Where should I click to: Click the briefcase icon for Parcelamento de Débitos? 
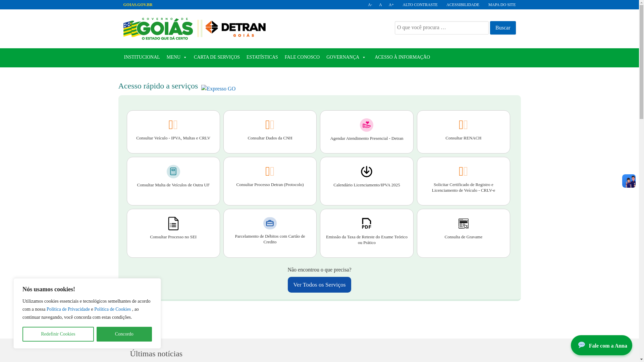(x=270, y=223)
